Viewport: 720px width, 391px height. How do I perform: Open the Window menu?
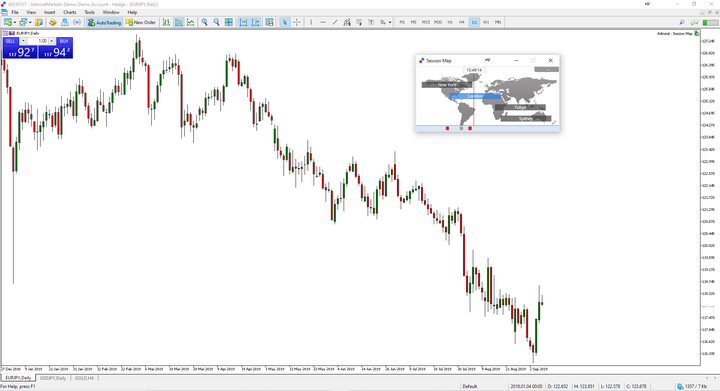pyautogui.click(x=111, y=12)
